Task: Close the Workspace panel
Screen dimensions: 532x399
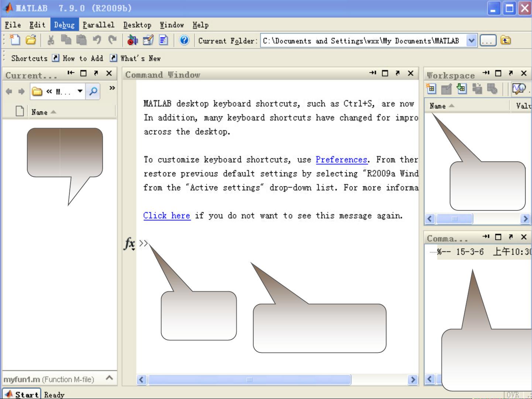Action: tap(524, 73)
